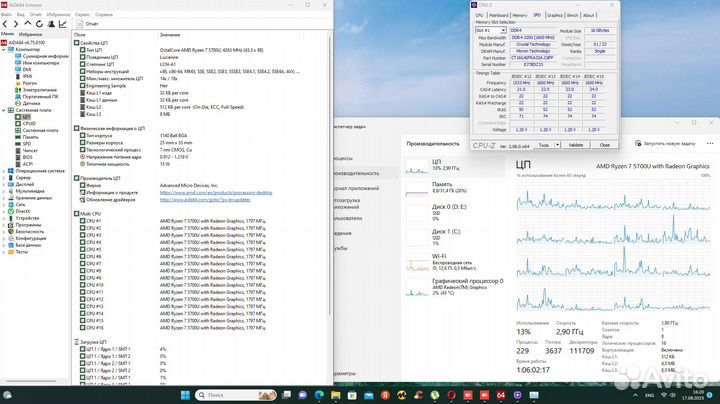Open the three-dots menu in Task Manager
The width and height of the screenshot is (720, 404).
[710, 144]
